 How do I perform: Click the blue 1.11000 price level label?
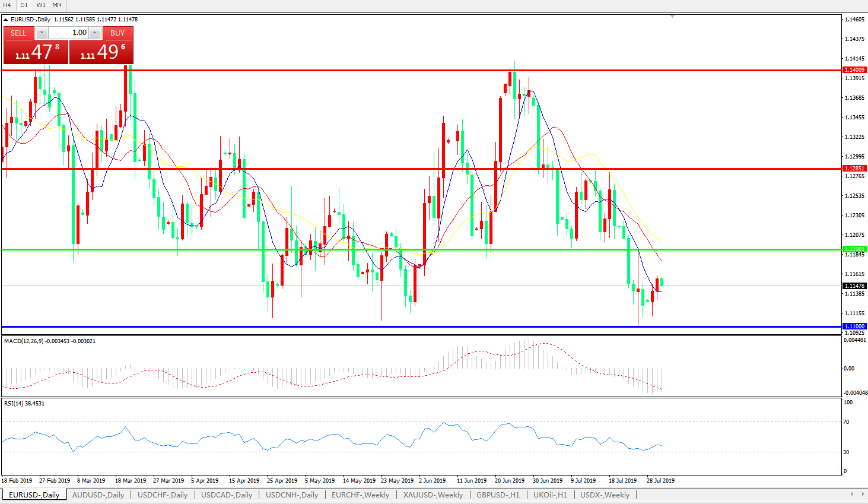tap(854, 327)
